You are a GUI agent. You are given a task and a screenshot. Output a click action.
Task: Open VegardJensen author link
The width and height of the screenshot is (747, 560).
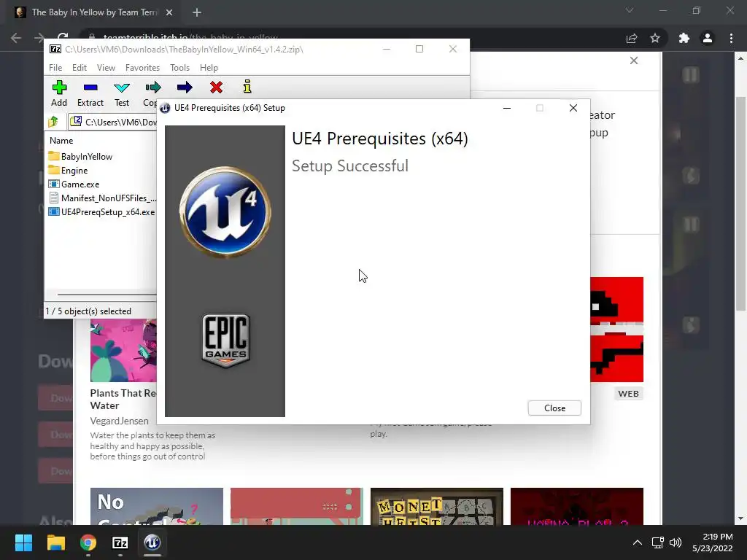click(119, 421)
